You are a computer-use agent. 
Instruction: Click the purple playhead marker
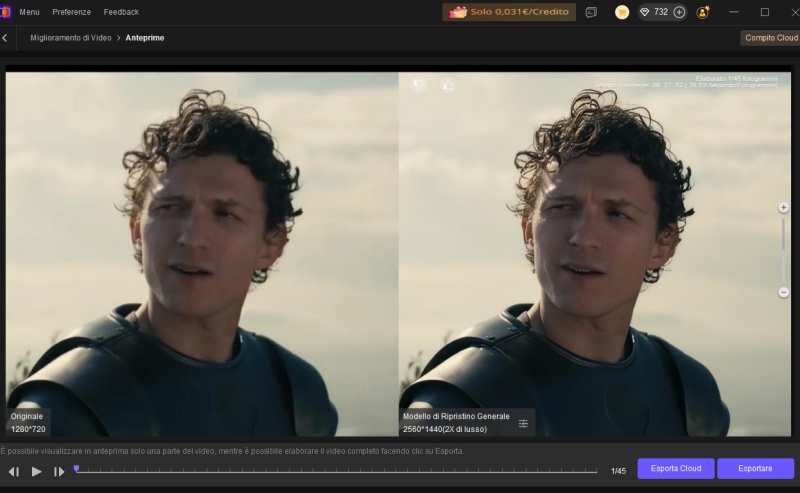click(77, 468)
